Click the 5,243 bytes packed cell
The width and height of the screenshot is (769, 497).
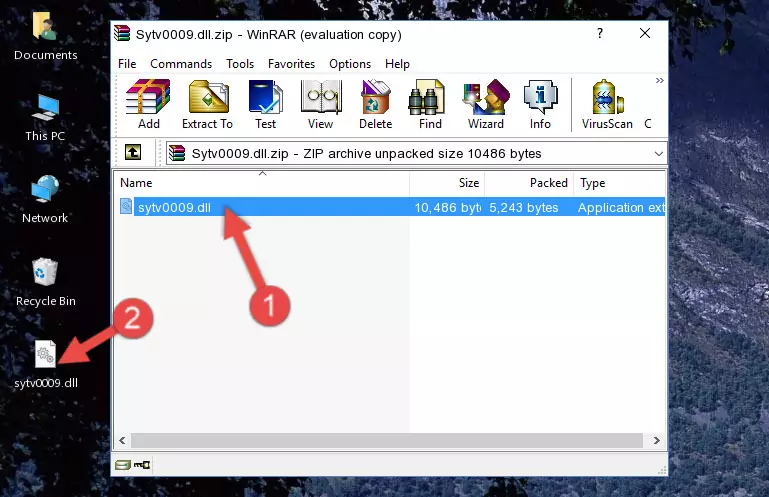tap(524, 208)
